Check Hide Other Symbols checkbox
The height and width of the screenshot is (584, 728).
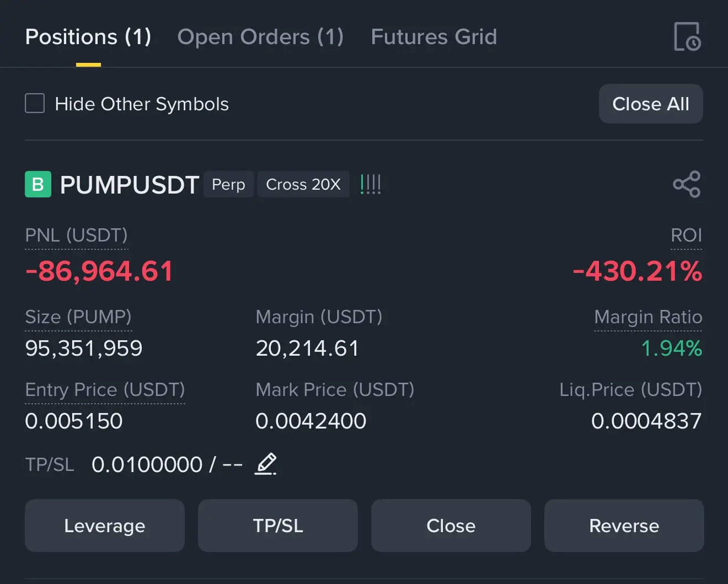pos(35,103)
